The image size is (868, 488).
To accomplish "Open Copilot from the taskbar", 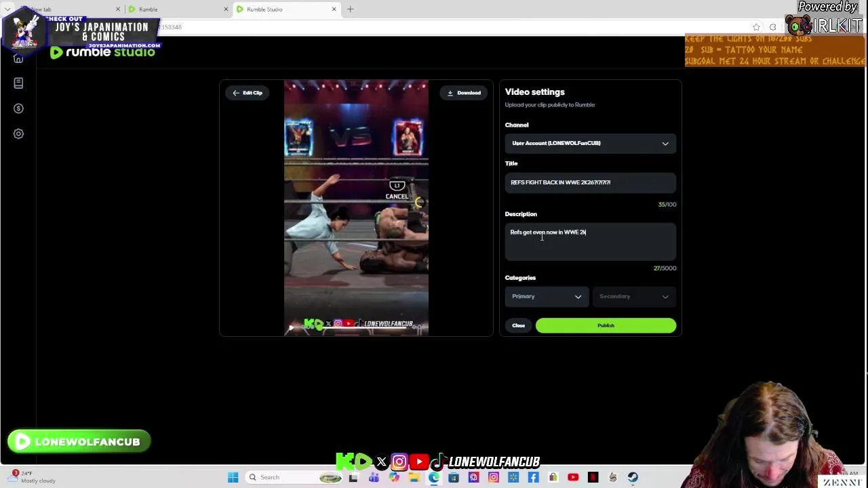I will coord(394,478).
